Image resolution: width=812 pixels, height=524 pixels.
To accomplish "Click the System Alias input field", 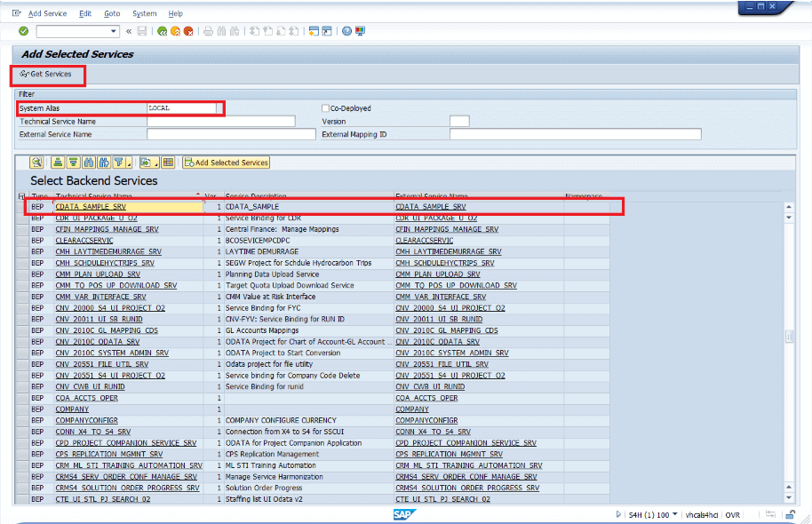I will (182, 108).
